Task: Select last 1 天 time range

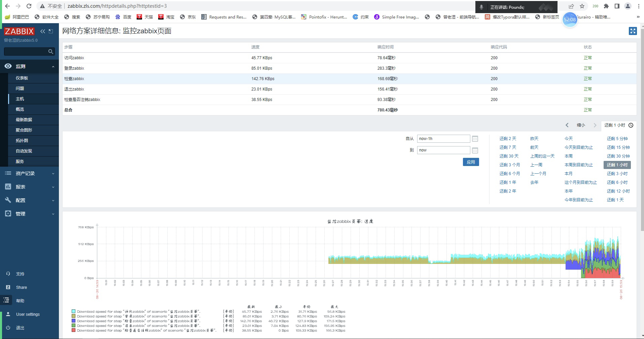Action: coord(615,200)
